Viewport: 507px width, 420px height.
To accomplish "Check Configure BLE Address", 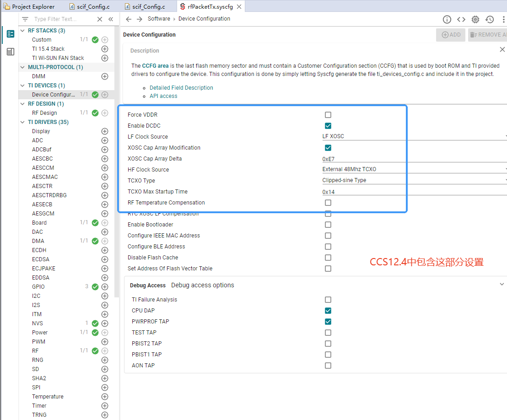I will click(x=328, y=247).
